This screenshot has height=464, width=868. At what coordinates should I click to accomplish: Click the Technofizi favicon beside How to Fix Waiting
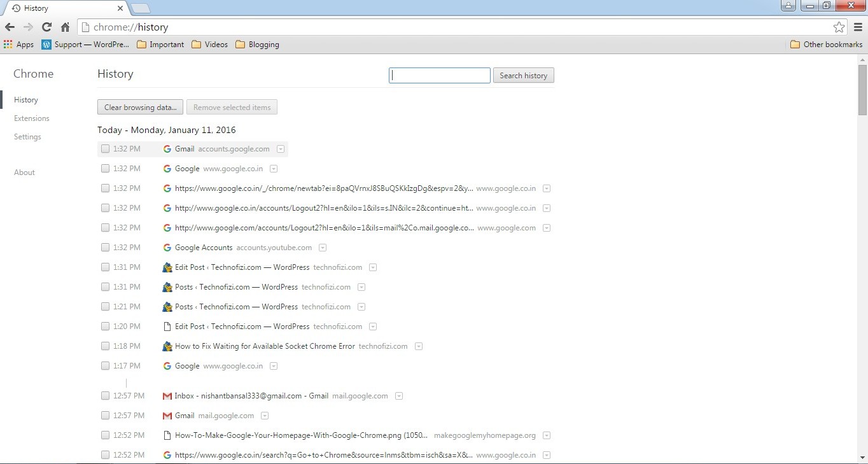[167, 346]
